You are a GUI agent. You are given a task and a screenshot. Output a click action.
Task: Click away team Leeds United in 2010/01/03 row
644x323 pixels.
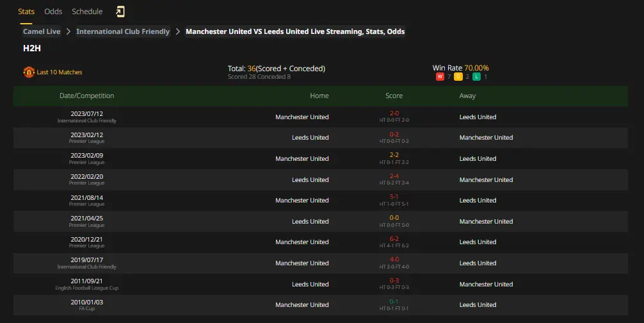(478, 305)
